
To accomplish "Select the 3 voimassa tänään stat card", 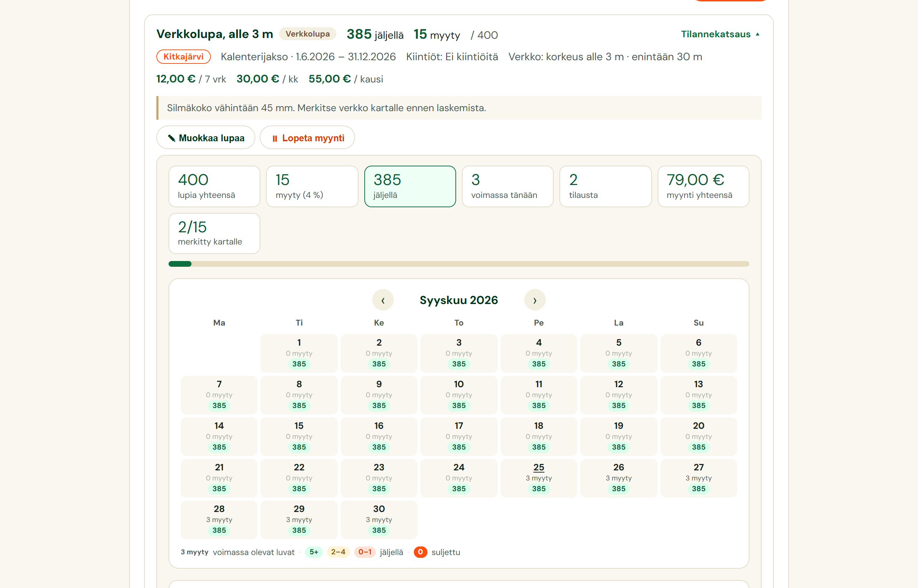I will click(x=508, y=186).
